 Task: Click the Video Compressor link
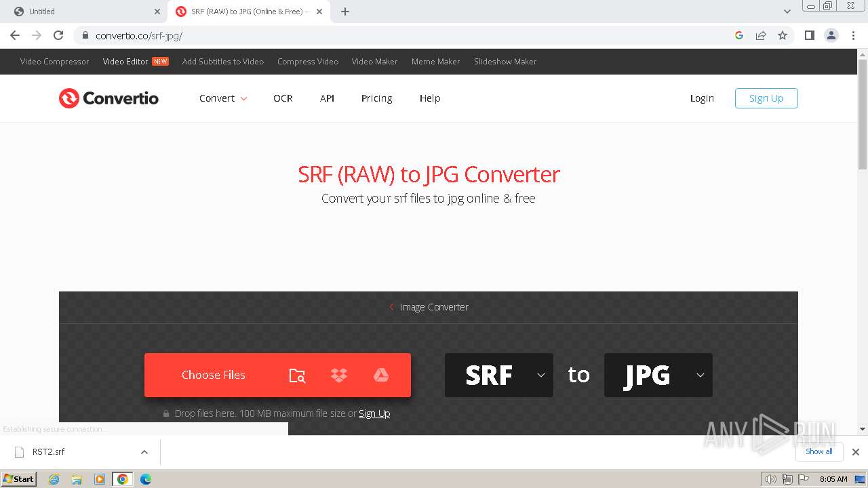pyautogui.click(x=54, y=62)
